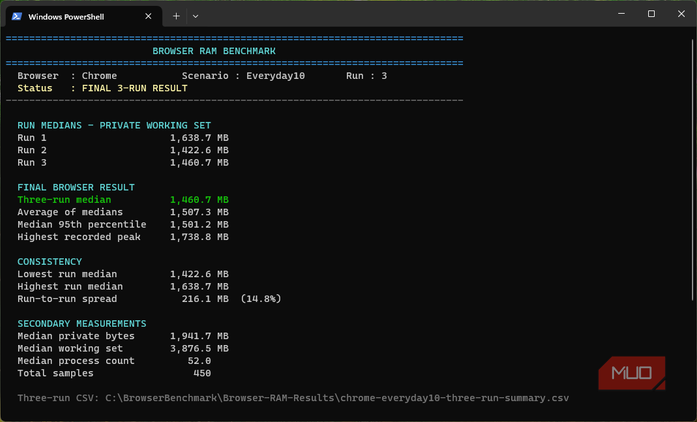The width and height of the screenshot is (697, 422).
Task: Open the new tab profile dropdown arrow
Action: (196, 16)
